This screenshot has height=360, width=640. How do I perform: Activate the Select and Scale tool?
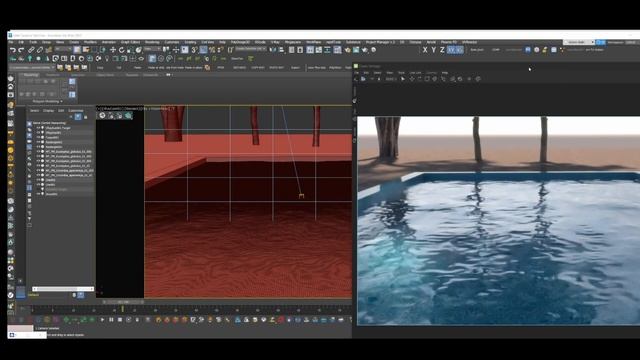click(x=130, y=50)
